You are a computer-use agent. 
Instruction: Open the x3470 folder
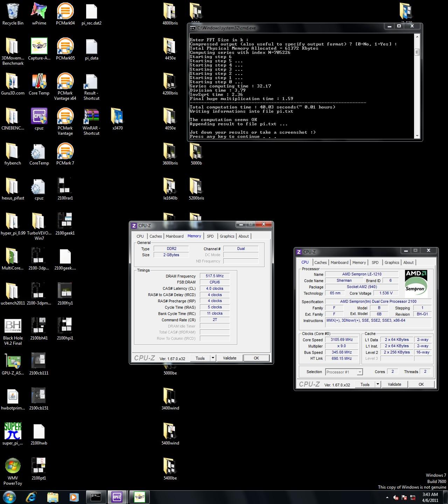[x=118, y=119]
